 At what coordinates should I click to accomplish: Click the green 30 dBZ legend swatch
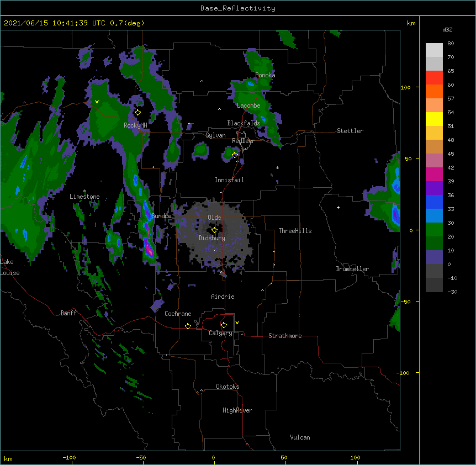point(434,230)
